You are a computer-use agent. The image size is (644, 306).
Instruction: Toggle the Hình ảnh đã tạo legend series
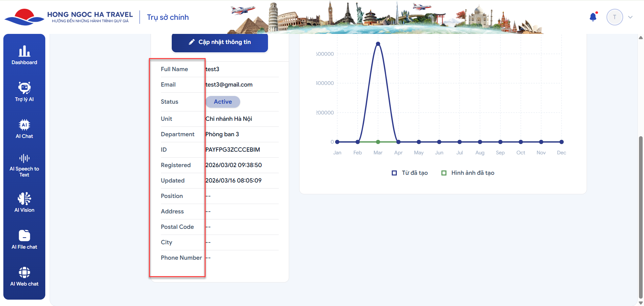tap(468, 173)
